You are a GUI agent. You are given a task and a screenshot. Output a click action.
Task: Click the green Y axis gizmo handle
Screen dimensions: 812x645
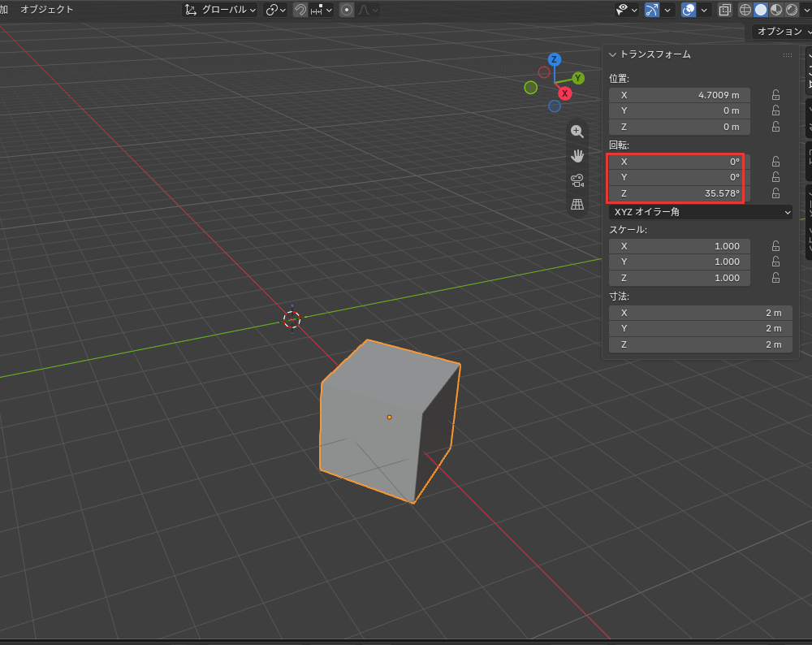click(578, 78)
